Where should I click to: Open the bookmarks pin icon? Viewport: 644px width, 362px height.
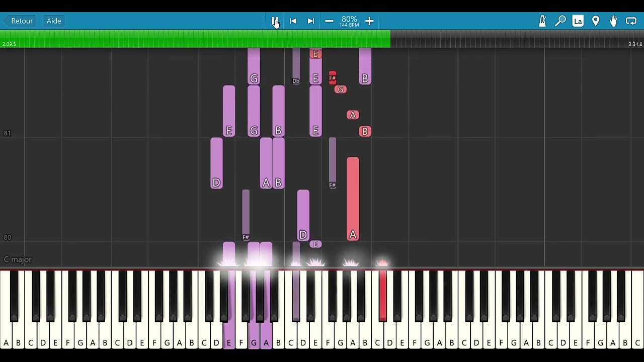point(596,21)
